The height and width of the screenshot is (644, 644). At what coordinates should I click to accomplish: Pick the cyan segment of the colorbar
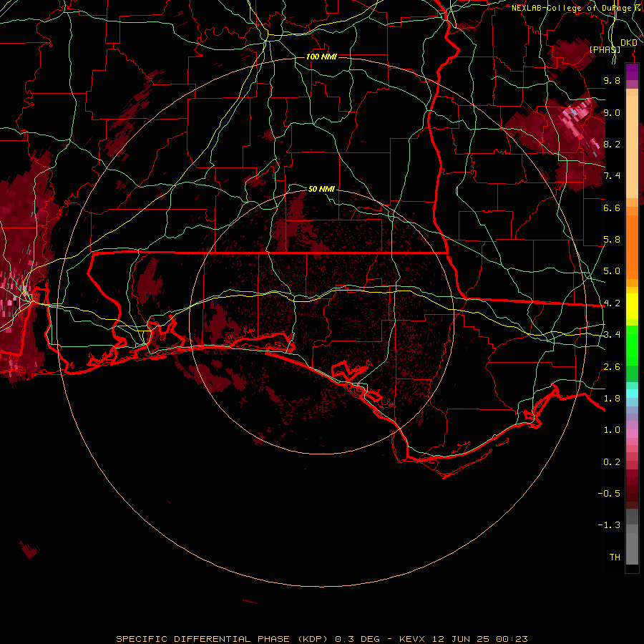pyautogui.click(x=632, y=394)
